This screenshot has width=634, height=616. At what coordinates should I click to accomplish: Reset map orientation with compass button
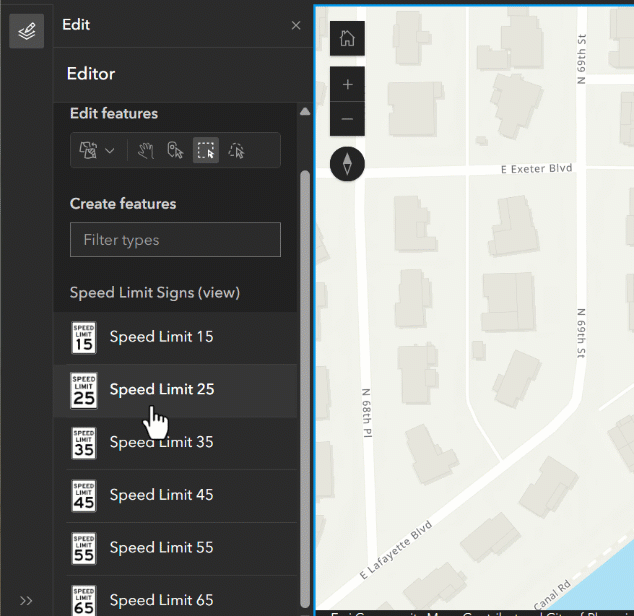(347, 164)
